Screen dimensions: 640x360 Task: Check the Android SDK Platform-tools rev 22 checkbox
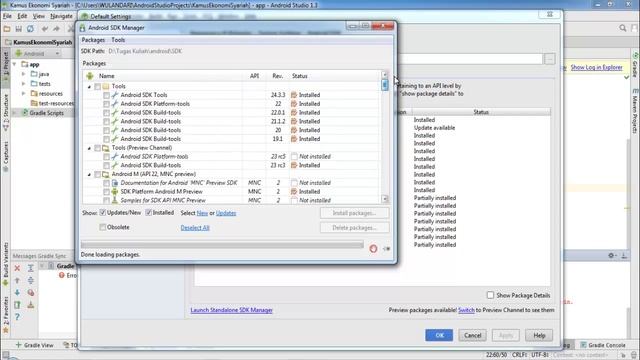[x=106, y=104]
